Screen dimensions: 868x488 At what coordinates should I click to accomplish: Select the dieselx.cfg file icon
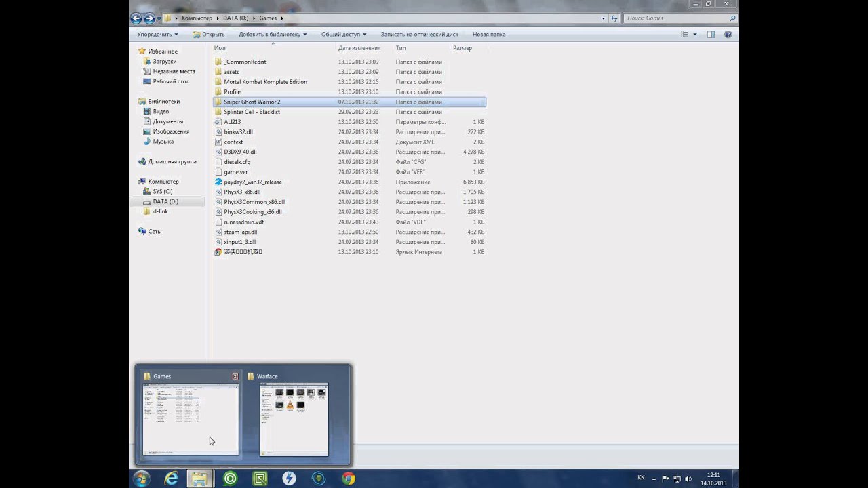218,162
